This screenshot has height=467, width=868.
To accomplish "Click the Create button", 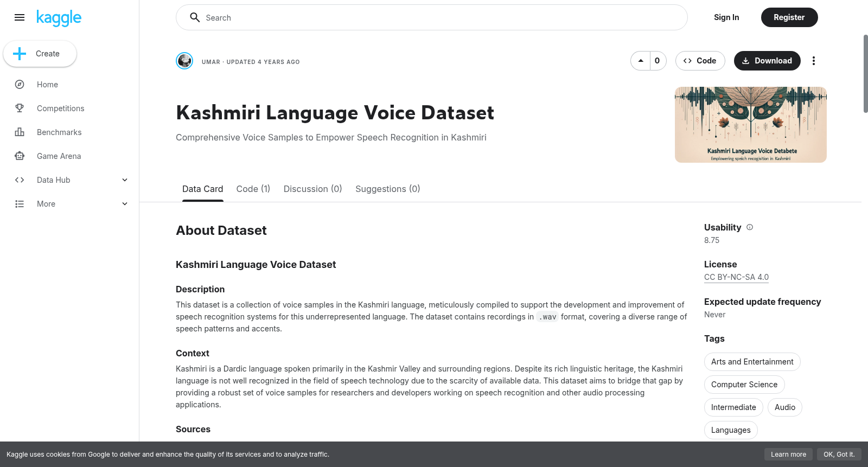I will point(40,54).
